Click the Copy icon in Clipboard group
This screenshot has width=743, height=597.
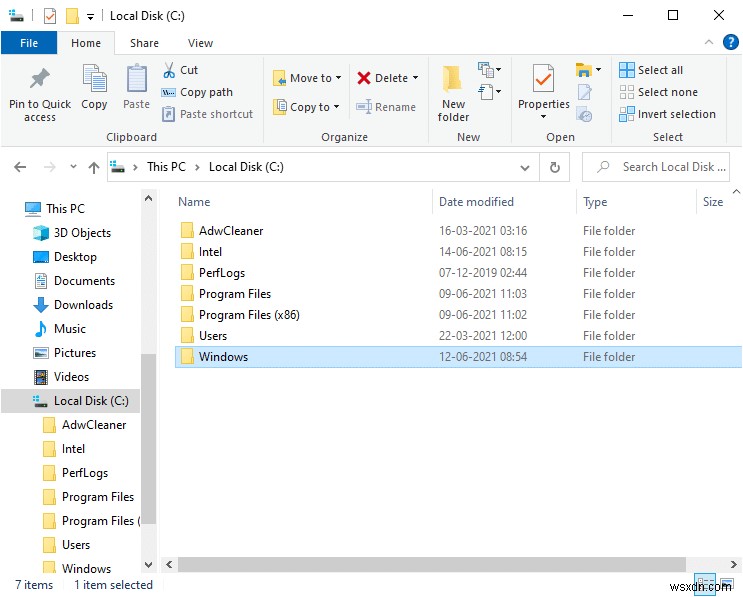[x=94, y=79]
